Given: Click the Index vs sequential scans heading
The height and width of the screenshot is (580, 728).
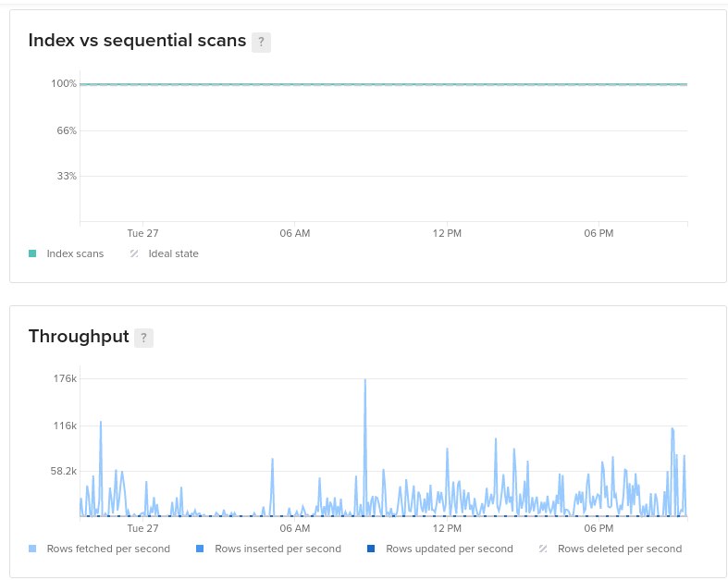Looking at the screenshot, I should (137, 41).
